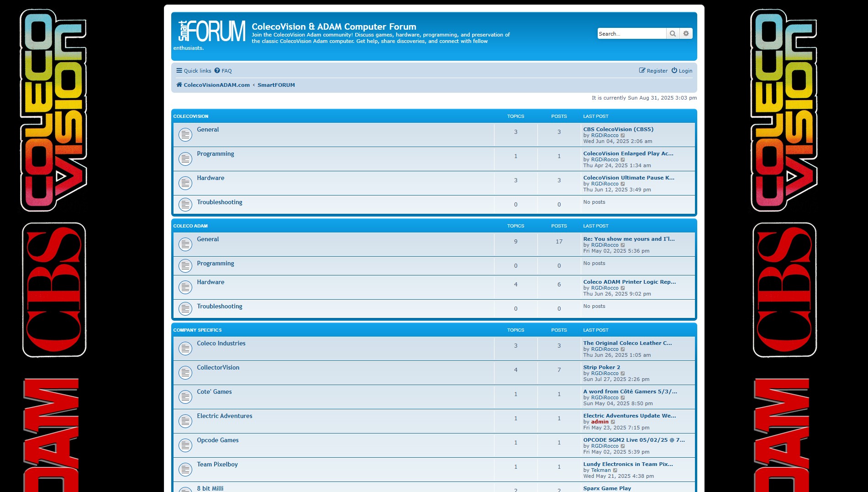
Task: View latest post icon next to Strip Poker 2
Action: click(x=623, y=373)
